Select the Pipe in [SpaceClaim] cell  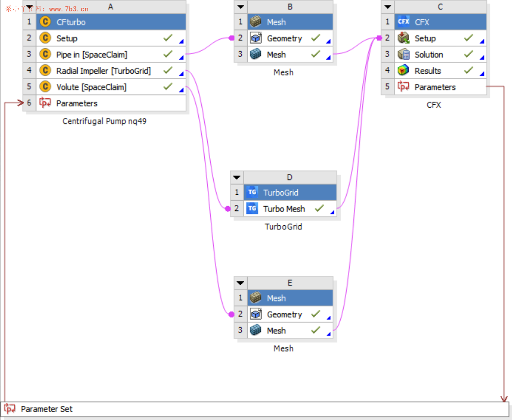[92, 55]
